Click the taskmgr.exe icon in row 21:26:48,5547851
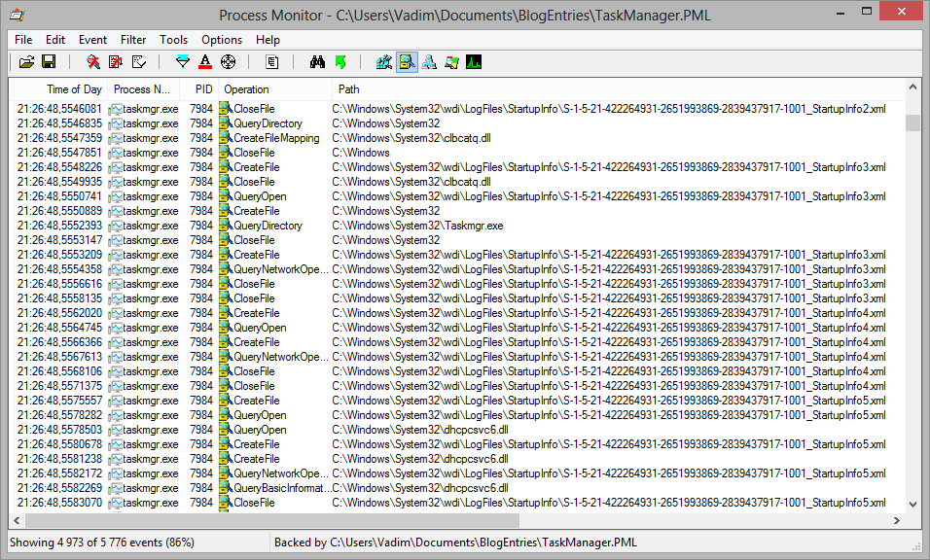The image size is (930, 560). [x=115, y=153]
